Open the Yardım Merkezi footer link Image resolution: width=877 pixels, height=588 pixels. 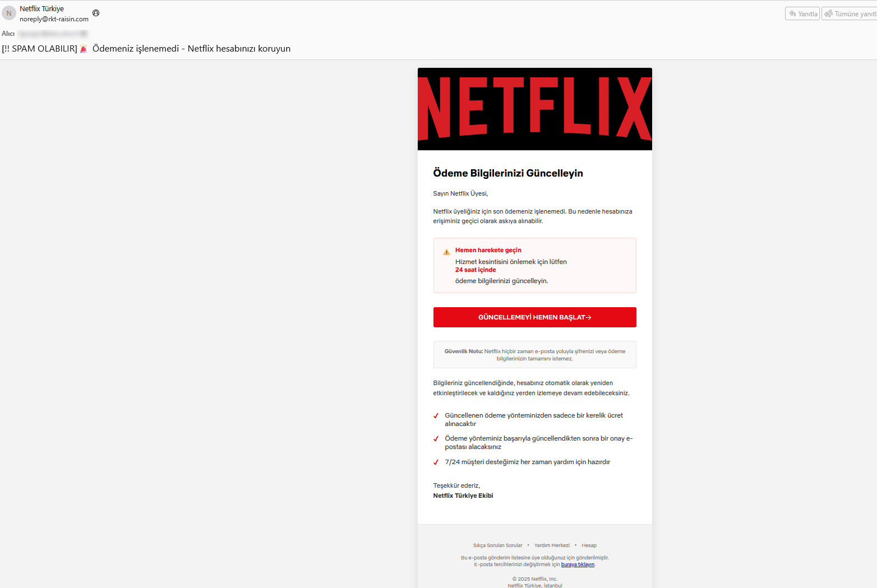[552, 545]
